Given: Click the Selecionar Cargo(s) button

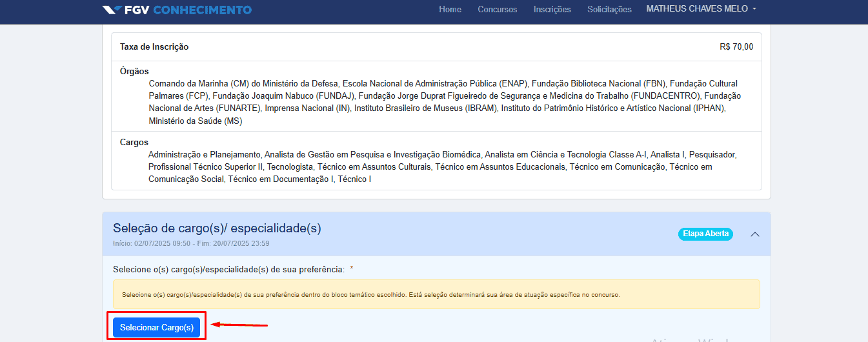Looking at the screenshot, I should [157, 327].
